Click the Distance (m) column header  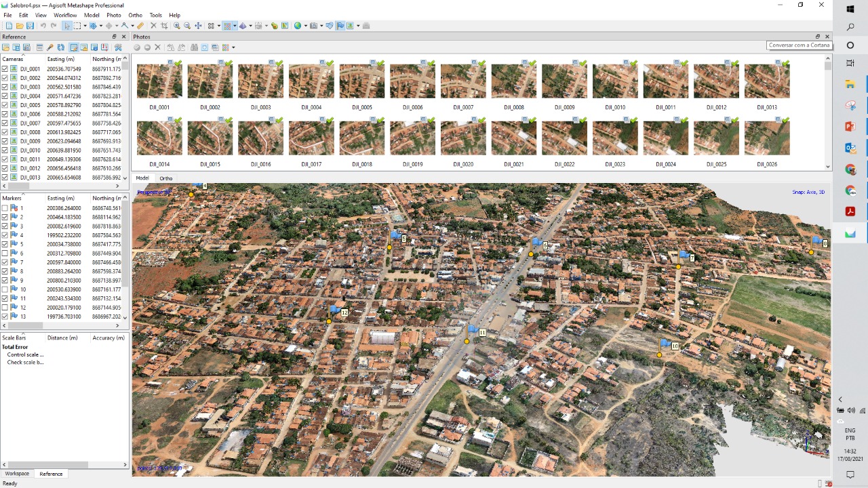(67, 338)
